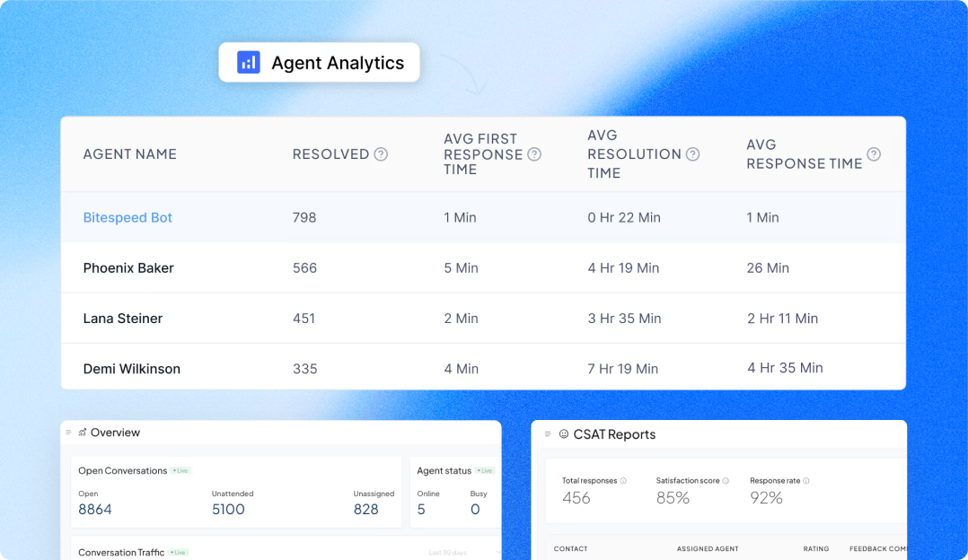The width and height of the screenshot is (968, 560).
Task: Click the 26 Min response time value
Action: (768, 268)
